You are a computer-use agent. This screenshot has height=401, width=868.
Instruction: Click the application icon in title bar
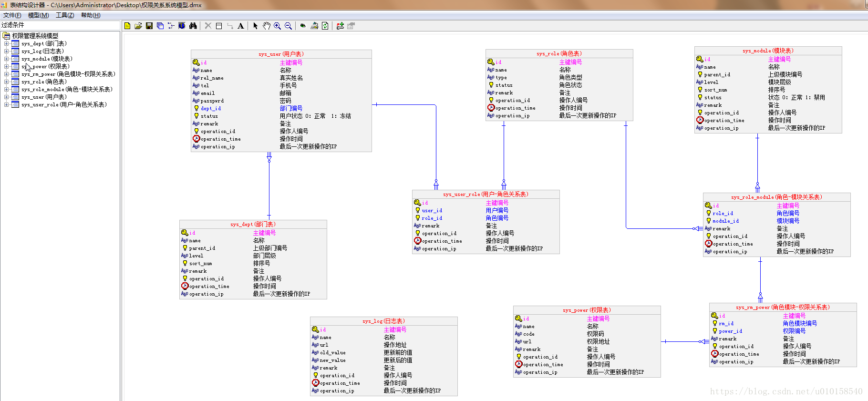4,5
